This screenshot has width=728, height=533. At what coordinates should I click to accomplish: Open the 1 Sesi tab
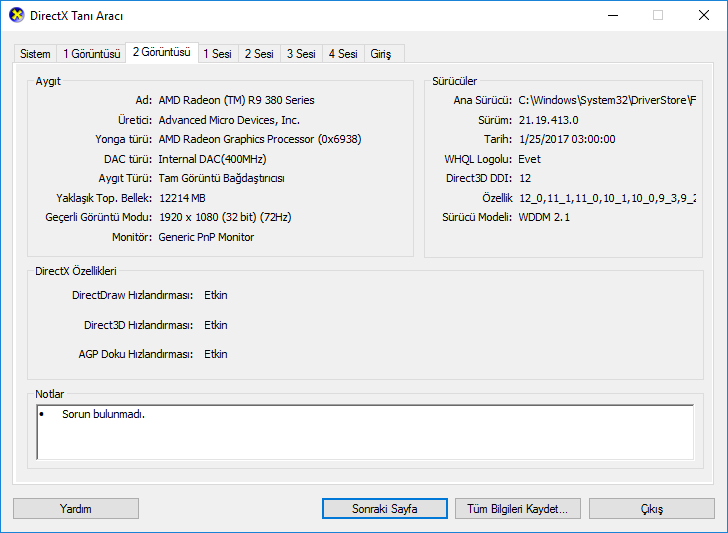tap(218, 54)
